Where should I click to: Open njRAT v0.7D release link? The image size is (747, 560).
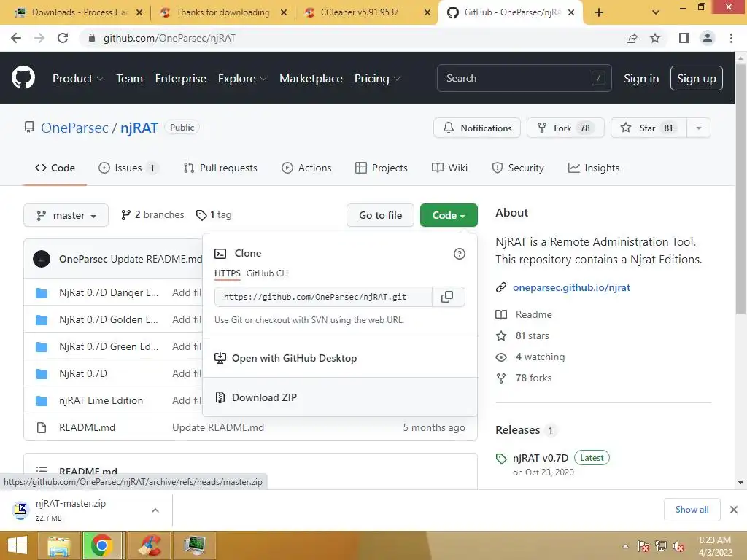click(541, 458)
